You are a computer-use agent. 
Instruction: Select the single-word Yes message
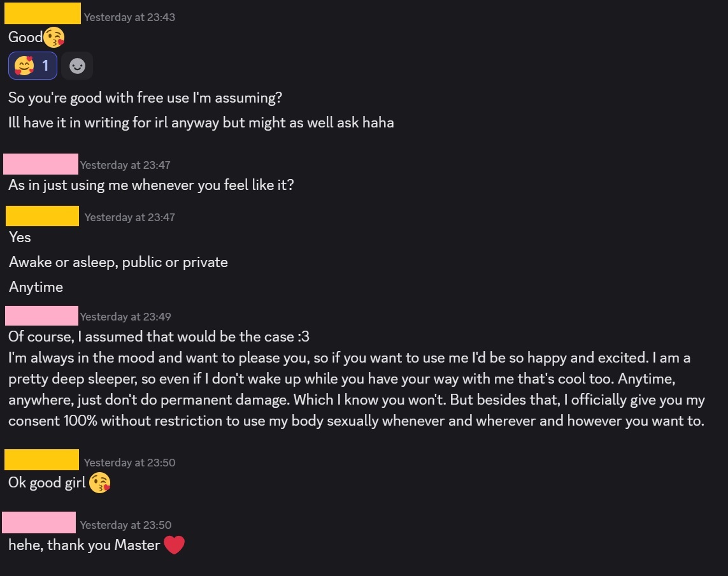[20, 238]
